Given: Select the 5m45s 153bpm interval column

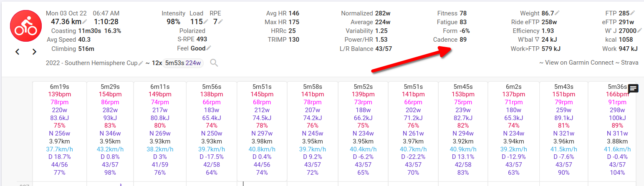Looking at the screenshot, I should [463, 130].
